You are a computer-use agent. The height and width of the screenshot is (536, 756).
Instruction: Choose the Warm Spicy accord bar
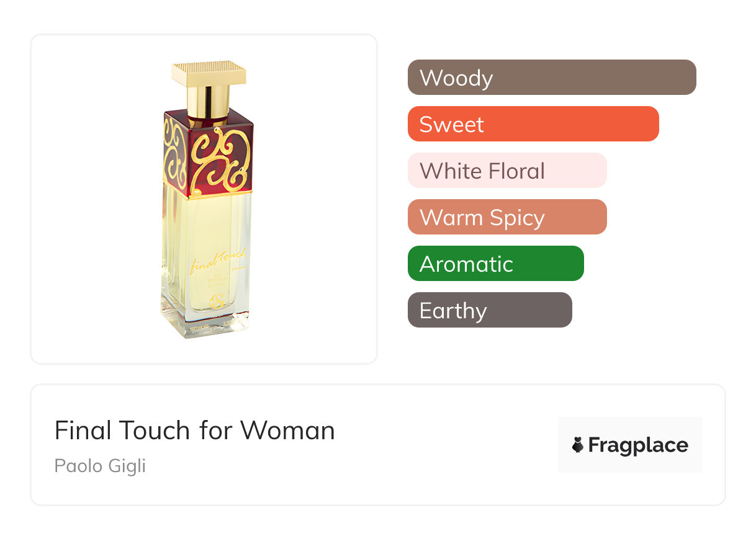506,217
